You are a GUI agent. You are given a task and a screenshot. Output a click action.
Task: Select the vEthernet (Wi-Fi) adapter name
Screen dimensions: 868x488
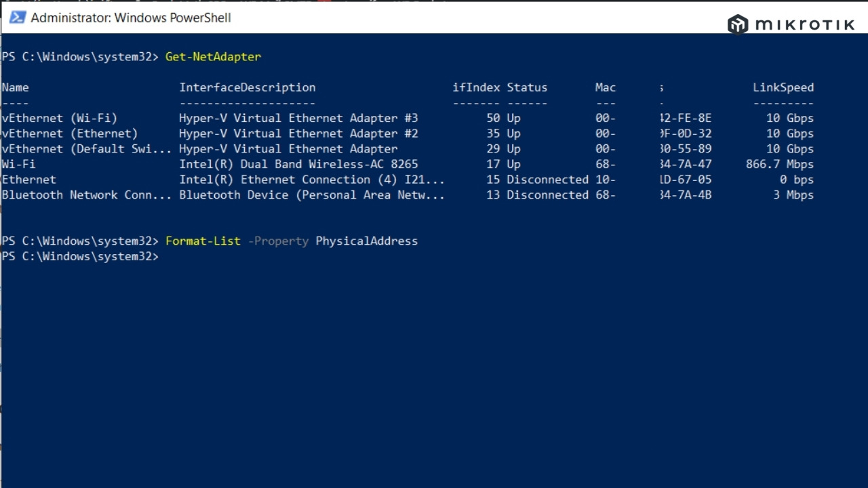pyautogui.click(x=60, y=118)
